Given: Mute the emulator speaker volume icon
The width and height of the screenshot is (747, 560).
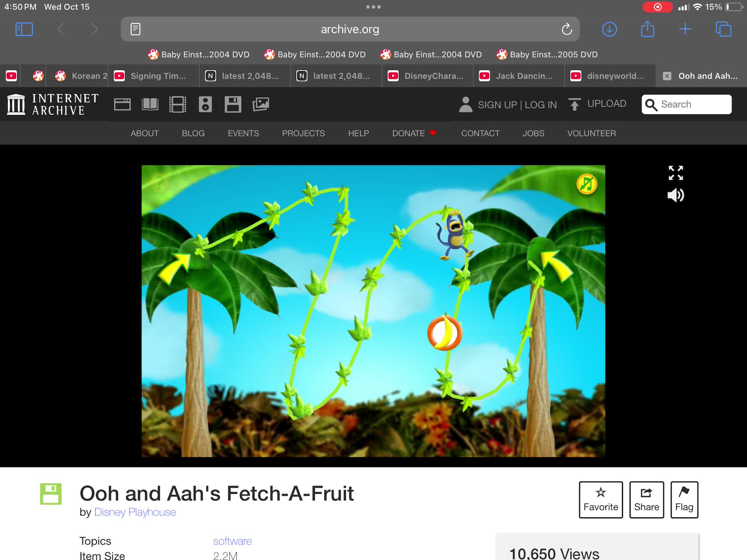Looking at the screenshot, I should point(675,195).
